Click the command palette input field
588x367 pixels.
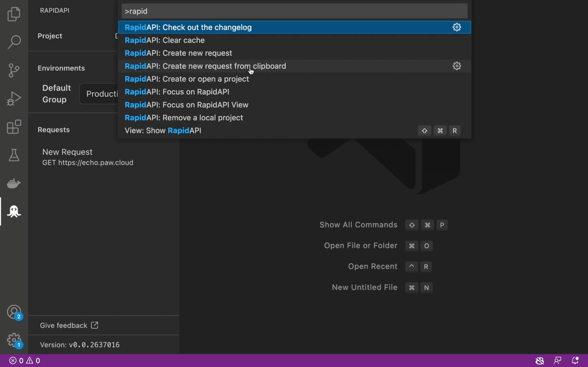coord(294,11)
